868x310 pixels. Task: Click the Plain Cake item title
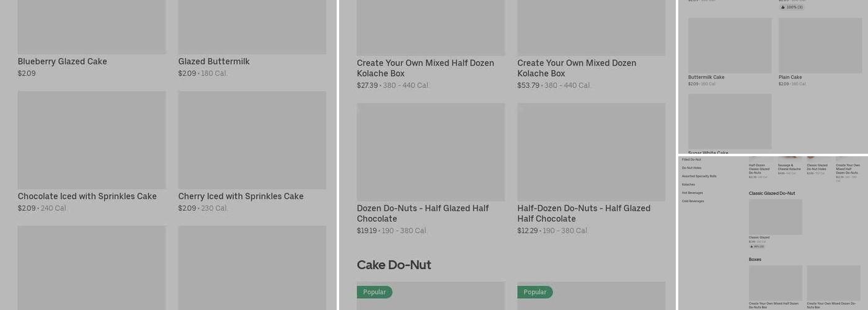coord(790,77)
